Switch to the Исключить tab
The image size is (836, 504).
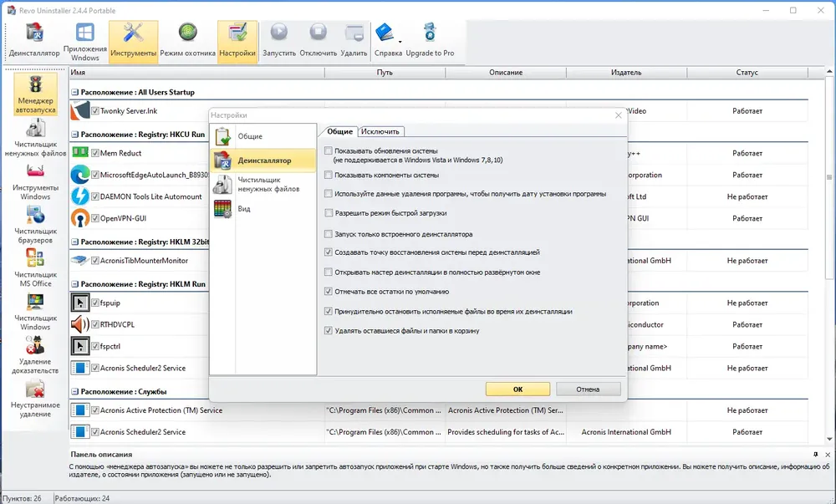click(x=380, y=131)
